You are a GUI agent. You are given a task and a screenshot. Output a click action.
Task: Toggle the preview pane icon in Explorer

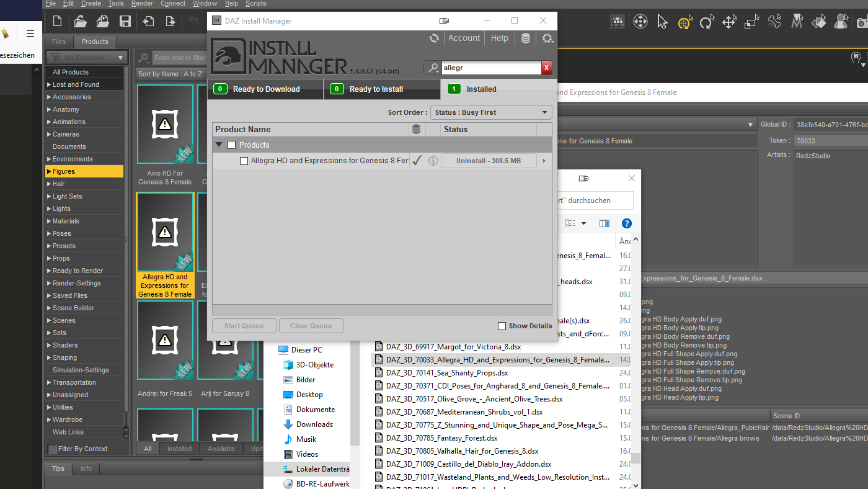[x=604, y=223]
